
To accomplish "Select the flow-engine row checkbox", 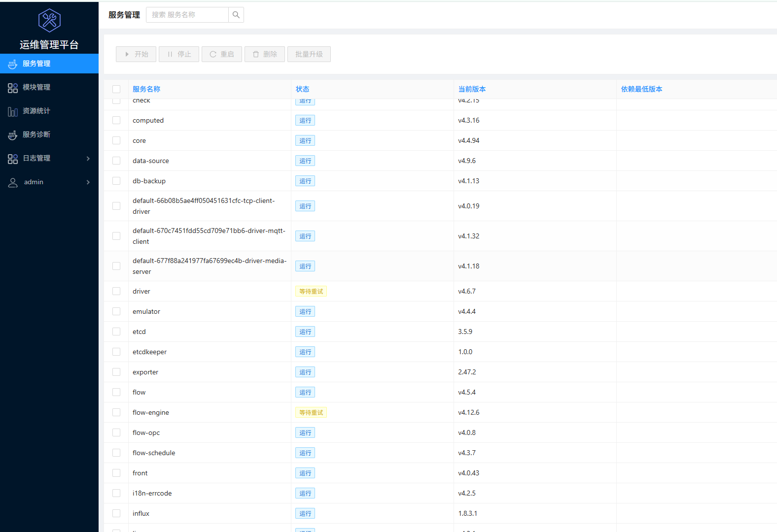I will [x=116, y=412].
